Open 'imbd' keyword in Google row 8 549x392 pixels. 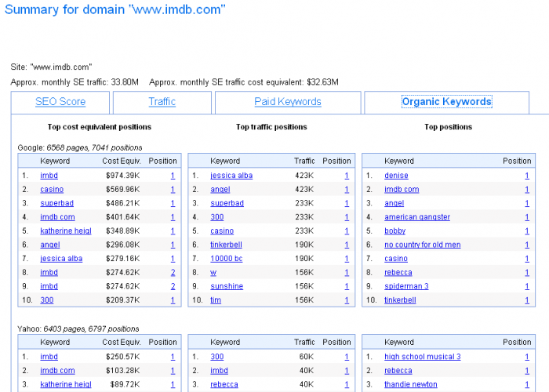49,272
